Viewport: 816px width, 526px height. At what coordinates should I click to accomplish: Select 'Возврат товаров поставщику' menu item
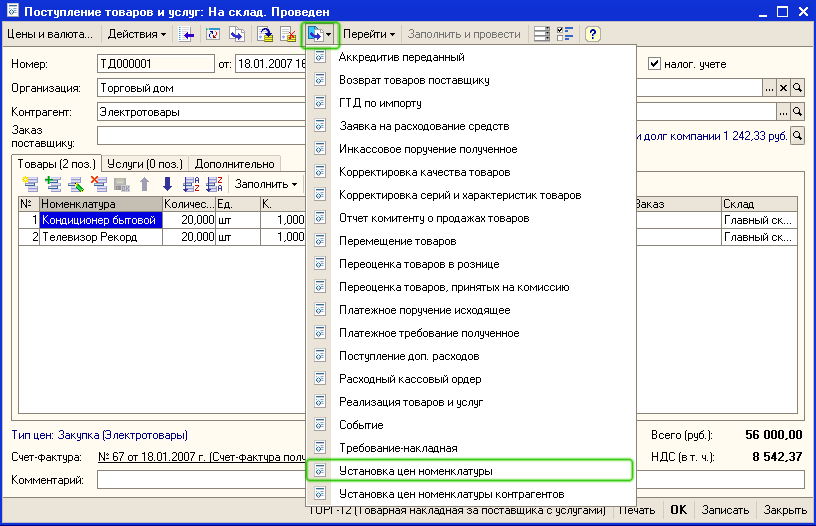(470, 80)
